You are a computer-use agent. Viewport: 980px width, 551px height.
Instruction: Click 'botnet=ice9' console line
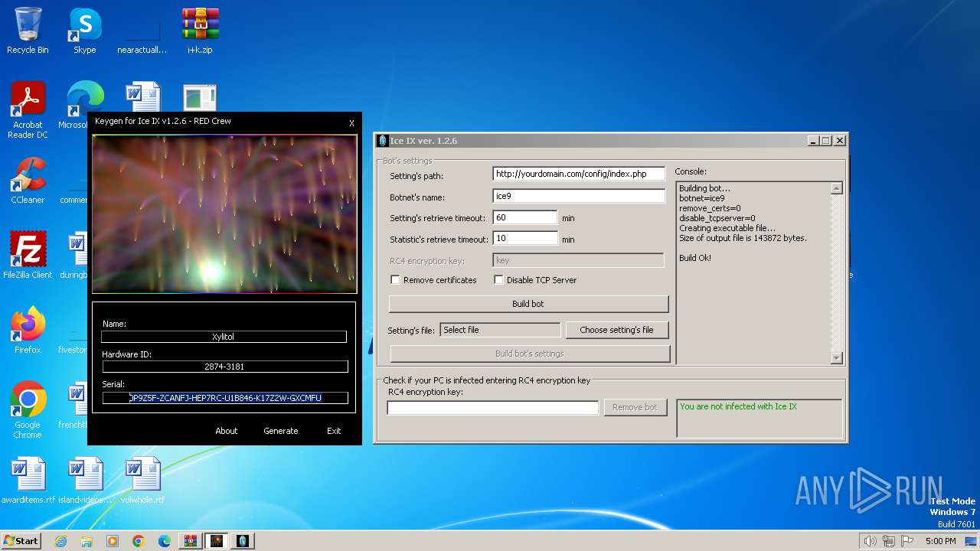tap(702, 198)
